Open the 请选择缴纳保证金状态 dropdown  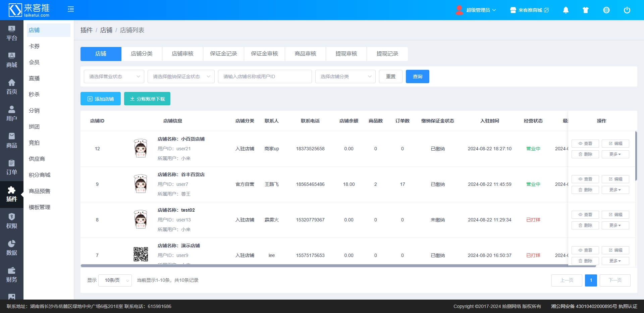(181, 76)
